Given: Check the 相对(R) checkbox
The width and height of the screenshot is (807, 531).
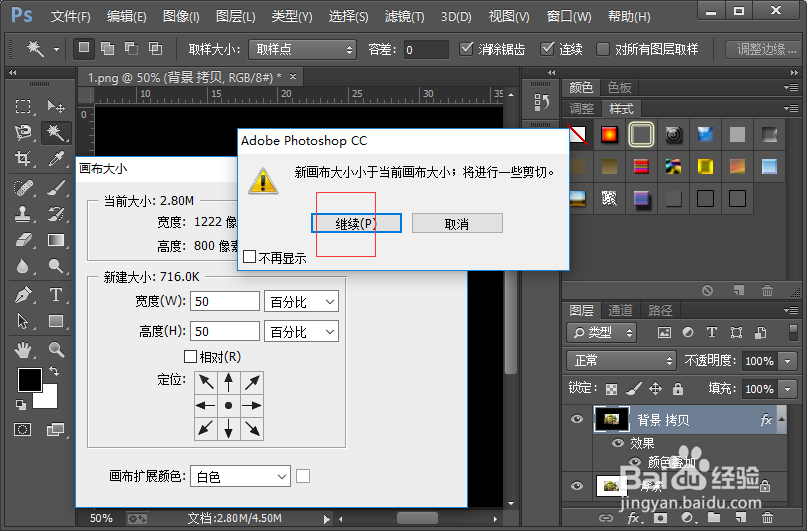Looking at the screenshot, I should coord(190,356).
